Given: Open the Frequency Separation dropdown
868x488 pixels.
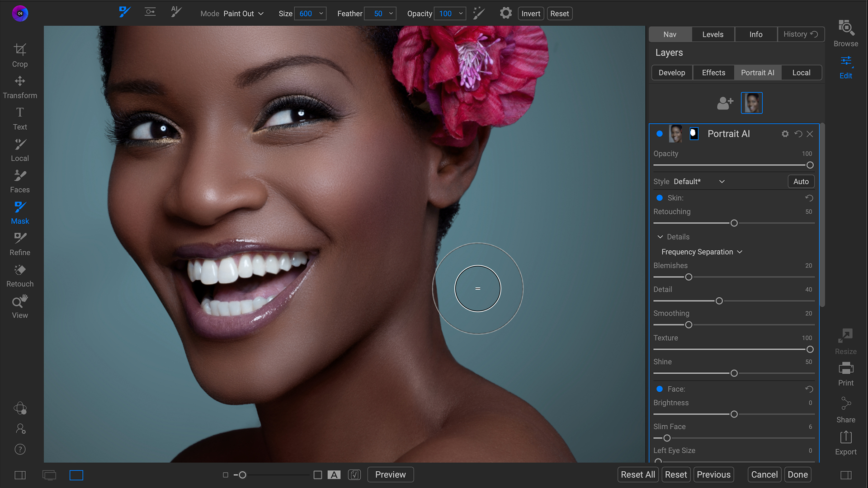Looking at the screenshot, I should coord(702,252).
